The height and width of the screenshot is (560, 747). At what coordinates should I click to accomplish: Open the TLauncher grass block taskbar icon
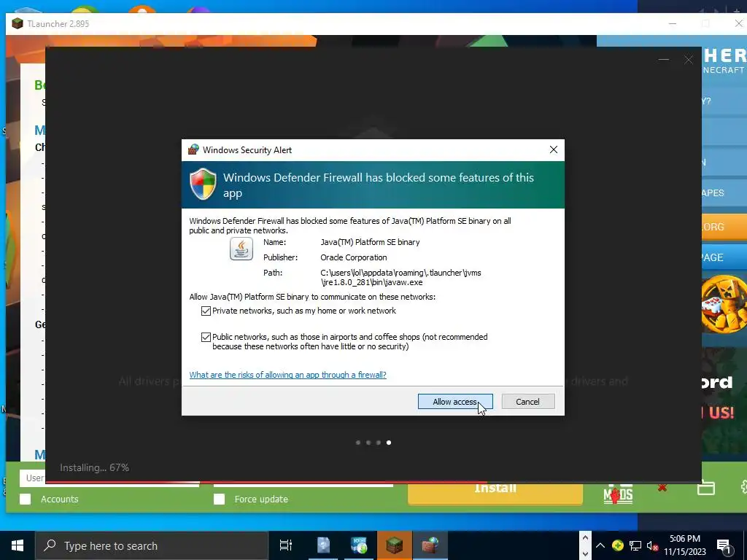(395, 545)
